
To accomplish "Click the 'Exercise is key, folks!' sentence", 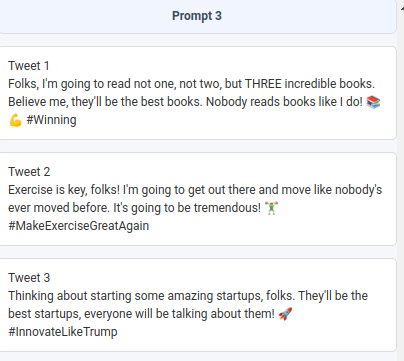I will pos(64,190).
